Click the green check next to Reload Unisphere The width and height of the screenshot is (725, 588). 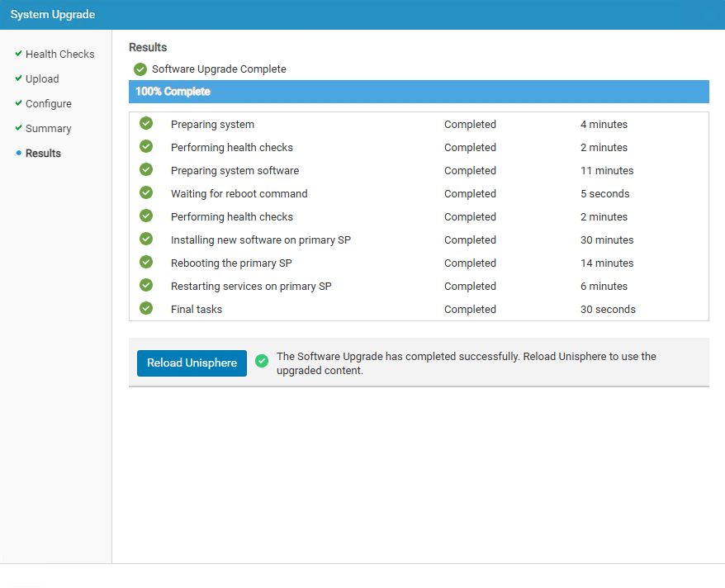(x=262, y=361)
